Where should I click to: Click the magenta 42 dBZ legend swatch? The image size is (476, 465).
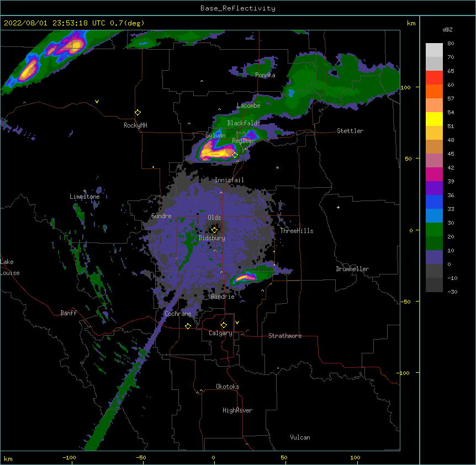tap(434, 174)
